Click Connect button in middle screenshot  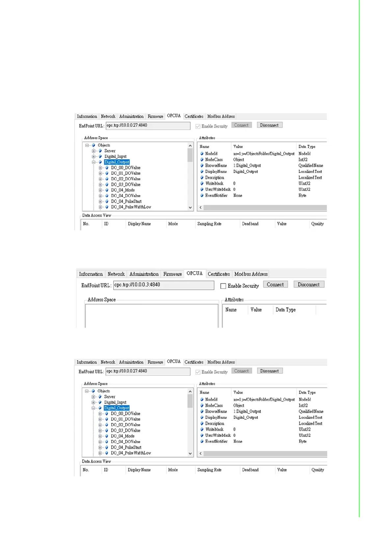click(x=275, y=285)
